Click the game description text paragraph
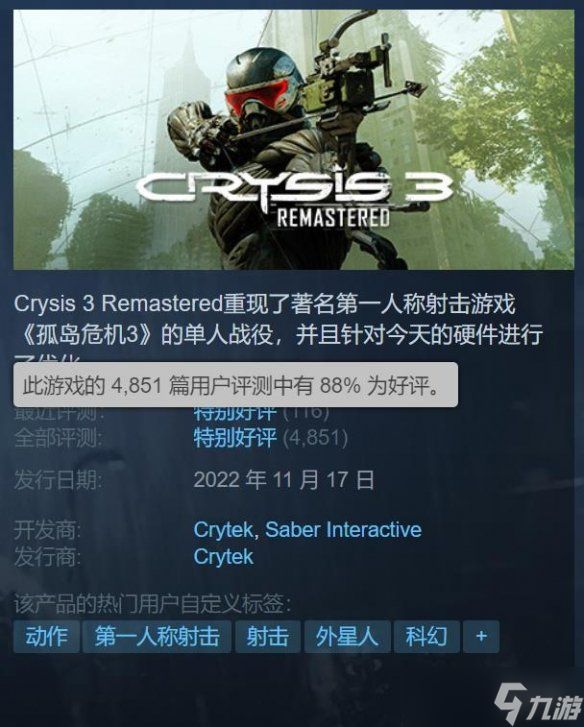Screen dimensions: 584x727 [x=278, y=327]
